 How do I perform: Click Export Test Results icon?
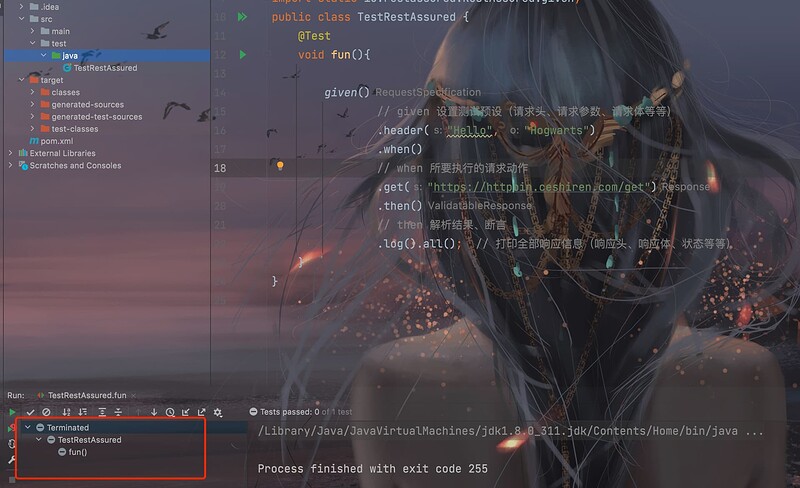point(202,412)
